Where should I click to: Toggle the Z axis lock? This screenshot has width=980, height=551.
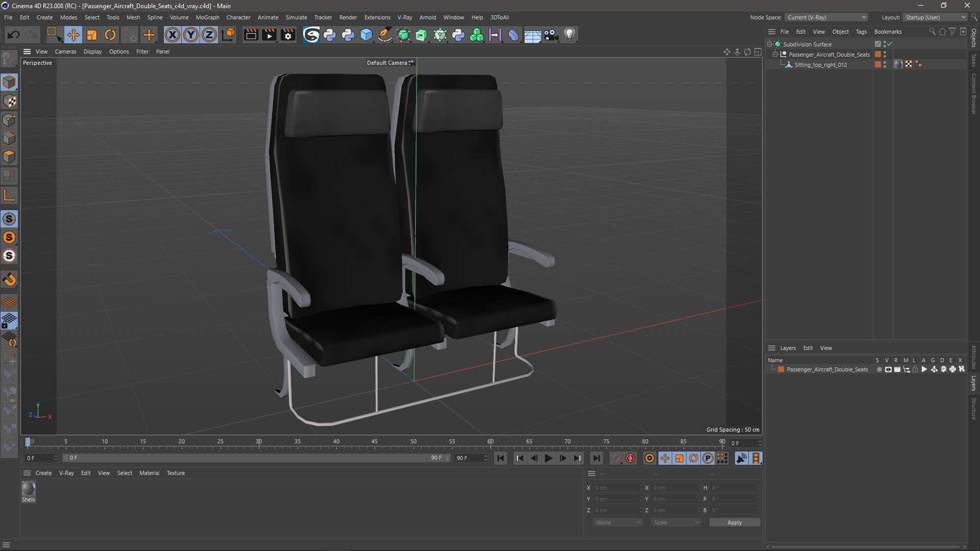pos(209,35)
